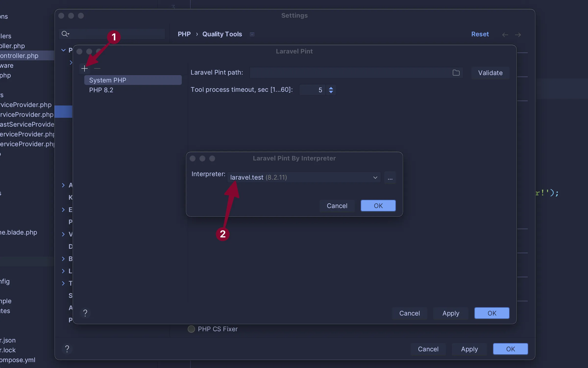Click Apply in the Laravel Pint dialog

click(451, 313)
